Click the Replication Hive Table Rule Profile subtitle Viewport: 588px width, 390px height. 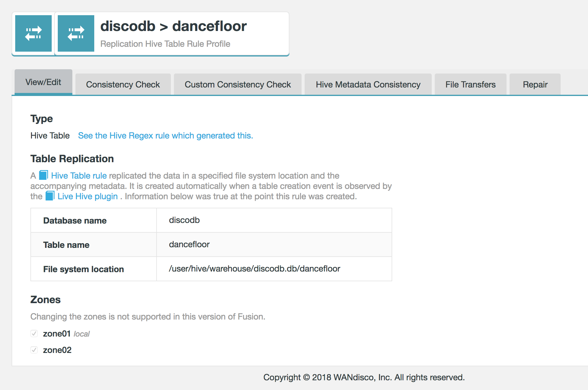(x=165, y=44)
